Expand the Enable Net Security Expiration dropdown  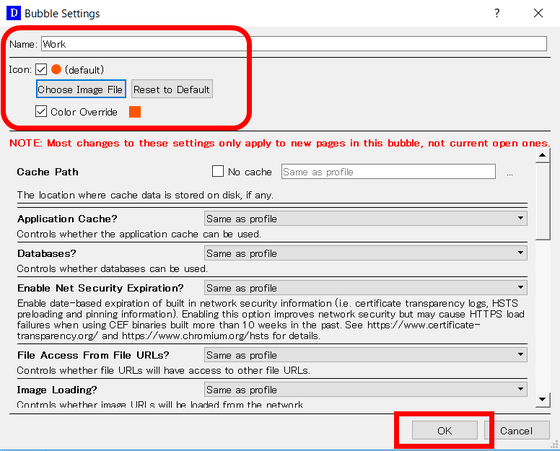tap(366, 287)
